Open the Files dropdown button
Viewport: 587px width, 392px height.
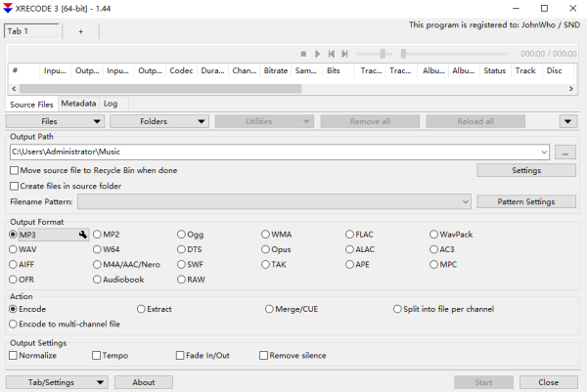click(56, 121)
